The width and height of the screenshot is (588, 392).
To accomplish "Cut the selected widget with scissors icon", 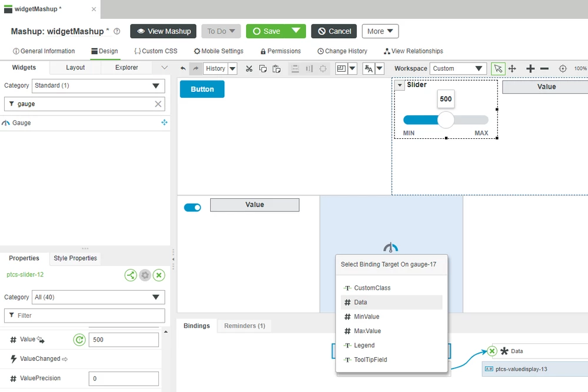I will (x=249, y=69).
